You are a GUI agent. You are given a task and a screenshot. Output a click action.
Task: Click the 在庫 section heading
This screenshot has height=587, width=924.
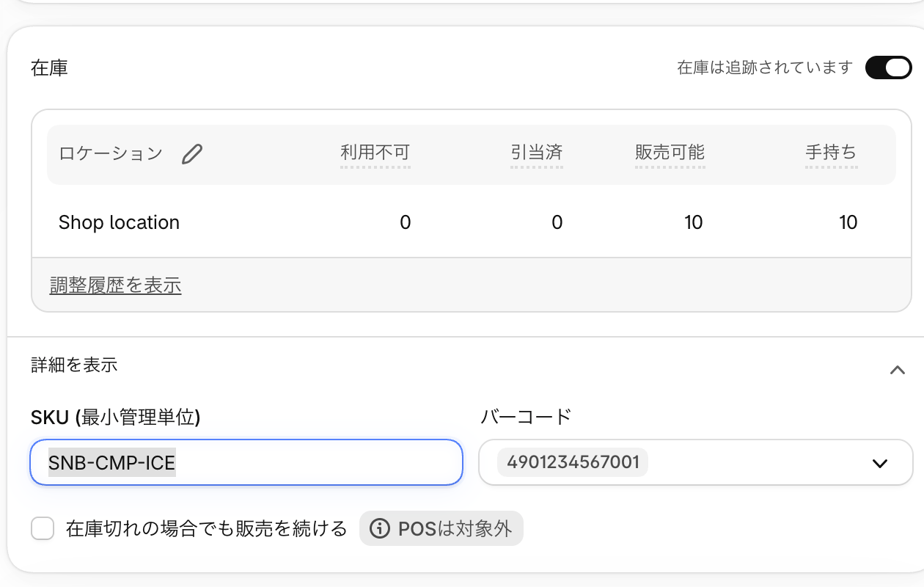49,68
